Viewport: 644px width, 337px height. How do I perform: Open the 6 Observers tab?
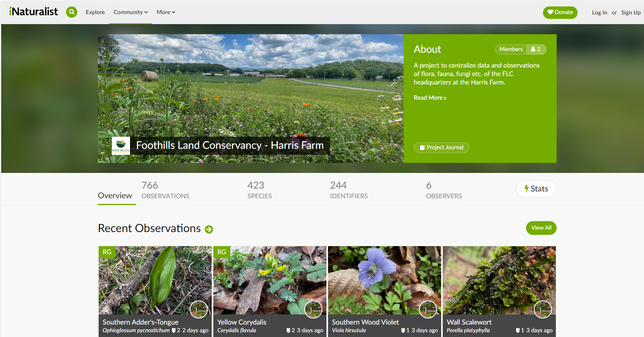444,190
